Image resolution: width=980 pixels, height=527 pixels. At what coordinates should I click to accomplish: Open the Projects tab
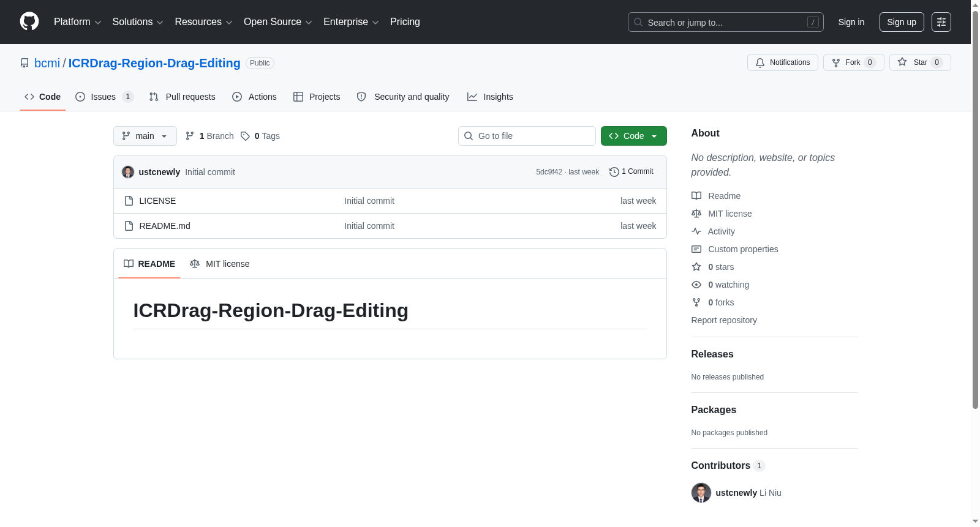pos(317,97)
